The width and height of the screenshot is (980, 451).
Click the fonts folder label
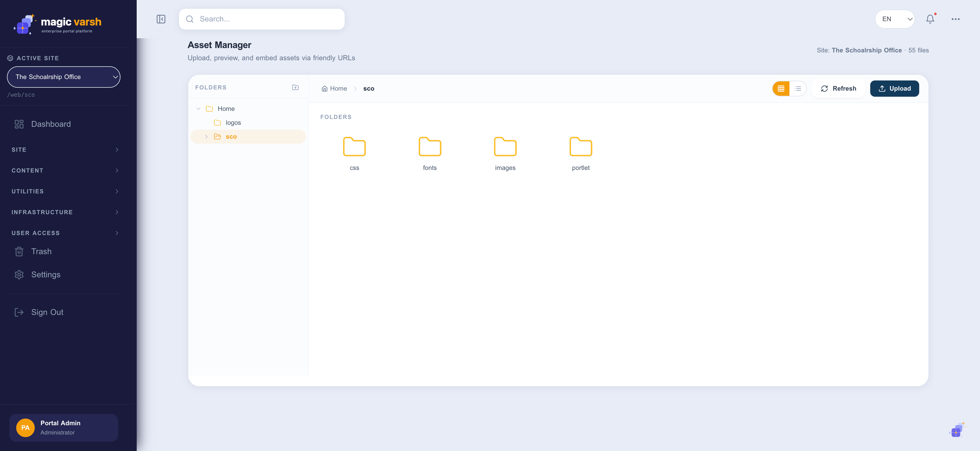430,168
